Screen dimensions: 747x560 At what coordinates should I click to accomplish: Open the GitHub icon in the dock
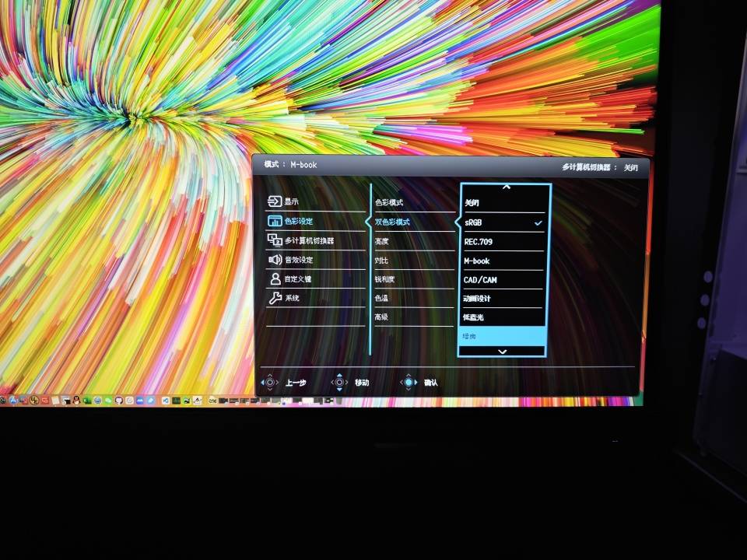118,401
